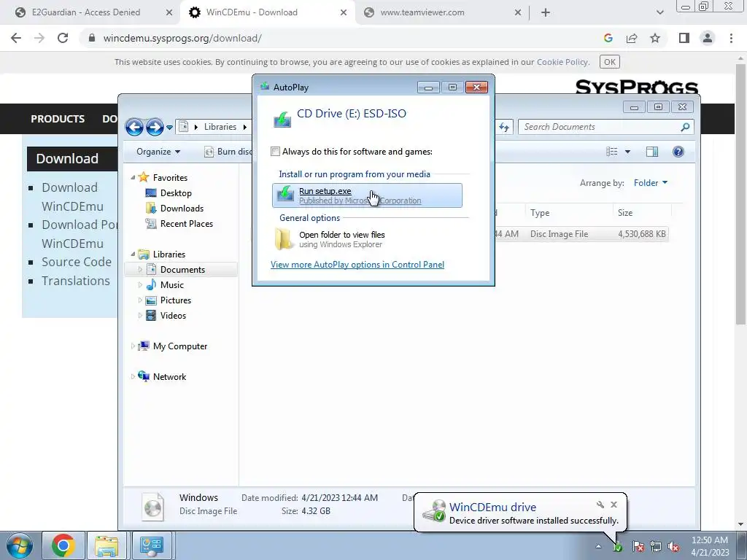The image size is (747, 560).
Task: Open Recent Places in Favorites
Action: coord(186,223)
